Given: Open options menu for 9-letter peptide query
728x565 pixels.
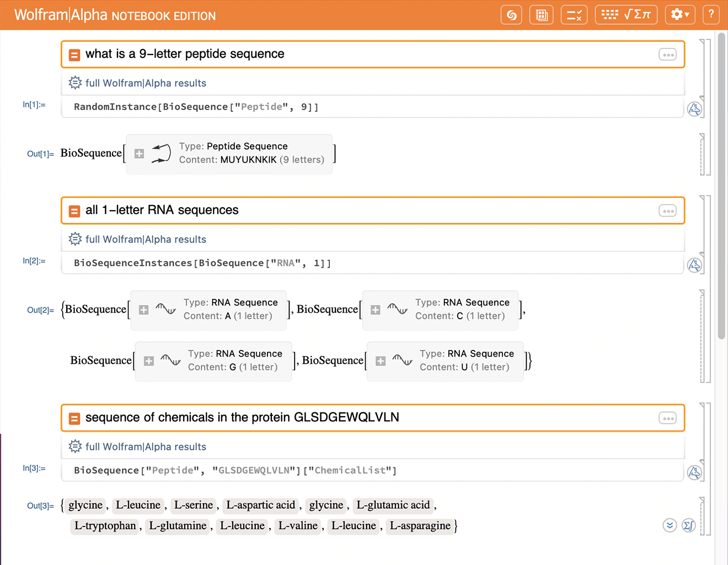Looking at the screenshot, I should pos(667,55).
